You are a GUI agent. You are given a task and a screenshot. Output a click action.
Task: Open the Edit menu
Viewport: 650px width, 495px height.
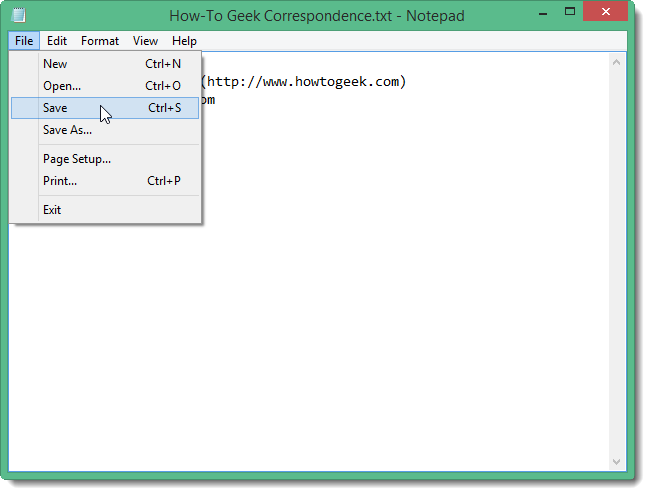57,41
